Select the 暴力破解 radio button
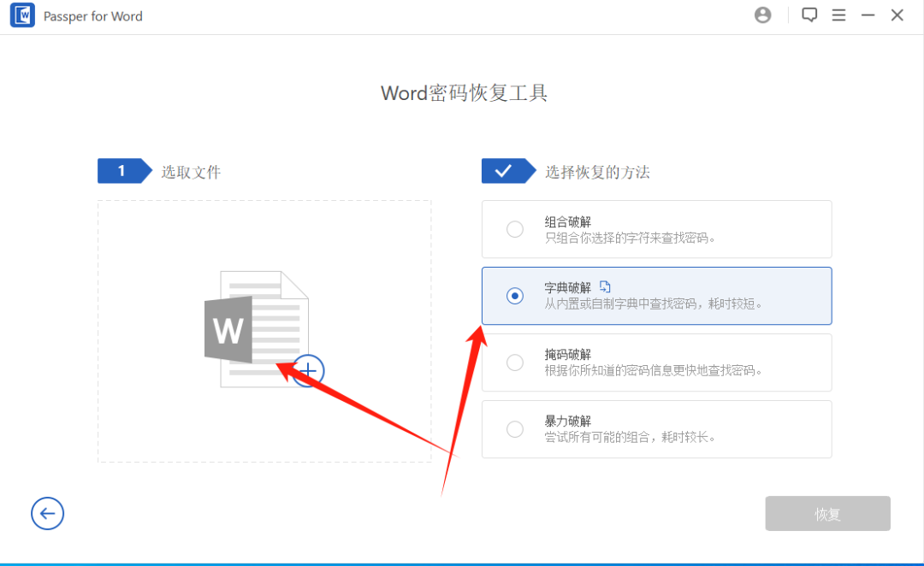Viewport: 924px width, 566px height. (x=514, y=428)
